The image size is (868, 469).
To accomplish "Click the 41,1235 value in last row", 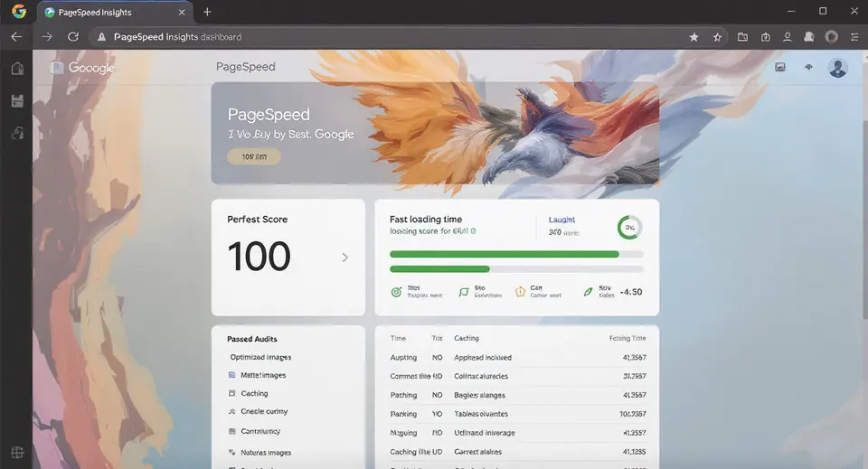I will [x=634, y=452].
